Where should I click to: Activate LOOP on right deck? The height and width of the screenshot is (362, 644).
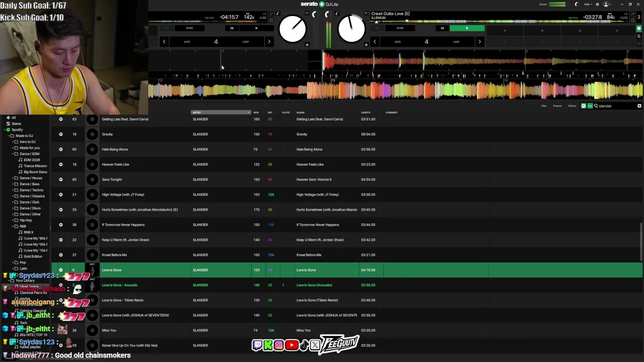pyautogui.click(x=456, y=42)
